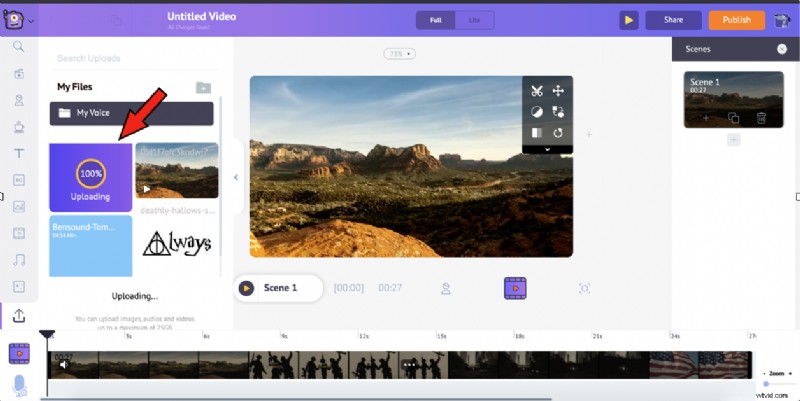Screen dimensions: 800x401
Task: Add transition with plus on Scene 1 thumbnail
Action: pos(706,118)
